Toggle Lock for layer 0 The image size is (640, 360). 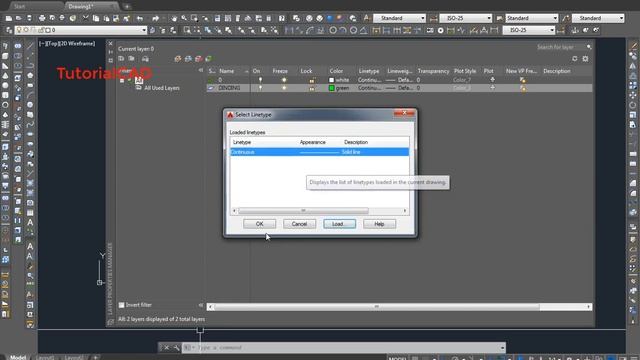[x=312, y=80]
